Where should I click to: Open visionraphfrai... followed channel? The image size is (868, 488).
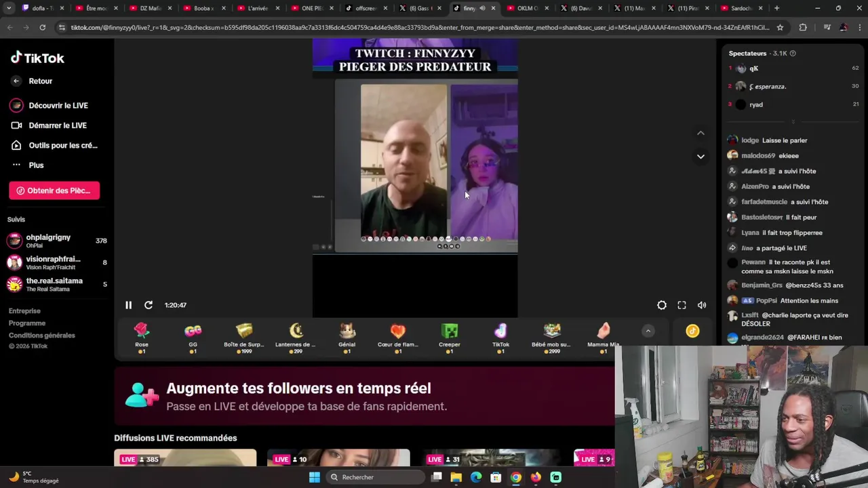(x=57, y=262)
